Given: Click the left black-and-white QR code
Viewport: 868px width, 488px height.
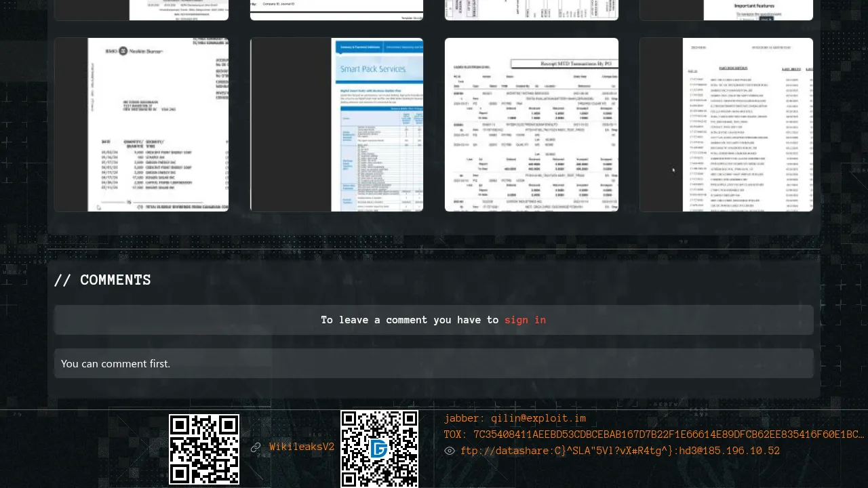Looking at the screenshot, I should [204, 449].
